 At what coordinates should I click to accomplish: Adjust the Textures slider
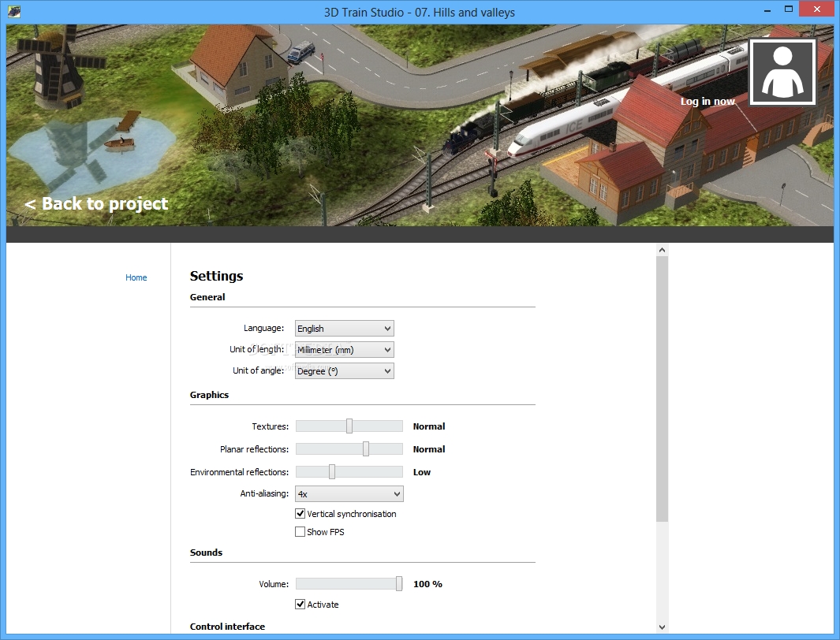click(x=349, y=426)
